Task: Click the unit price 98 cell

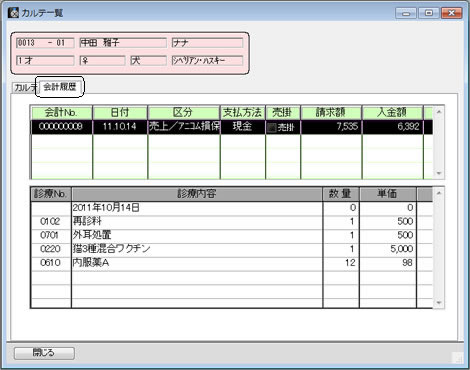Action: click(x=388, y=263)
